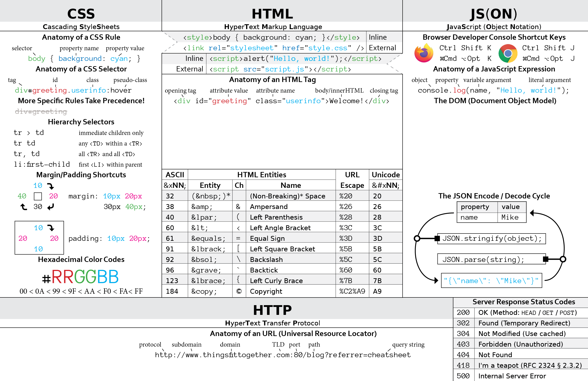Viewport: 588px width, 381px height.
Task: Click the #RRGGBB colored hex code
Action: 80,277
